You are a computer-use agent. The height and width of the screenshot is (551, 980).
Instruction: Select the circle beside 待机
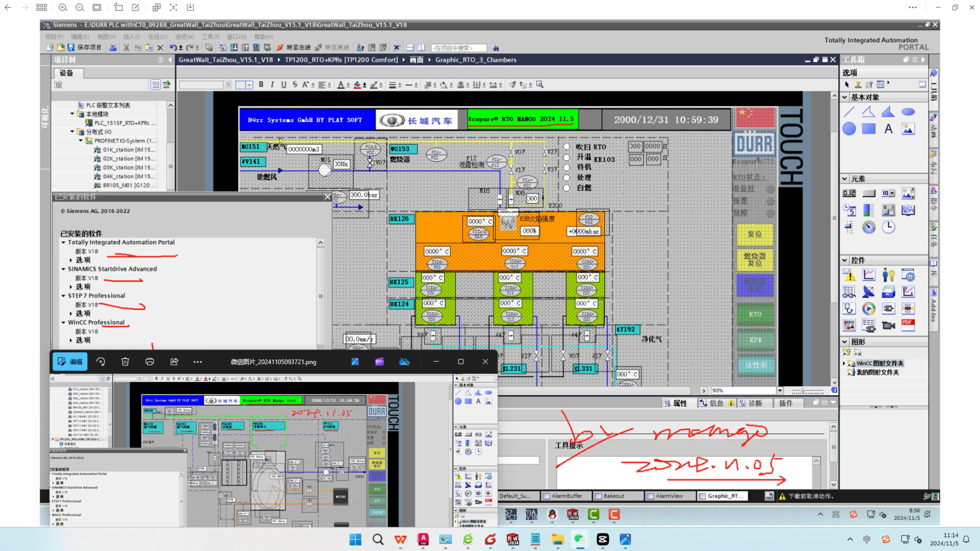(x=567, y=167)
